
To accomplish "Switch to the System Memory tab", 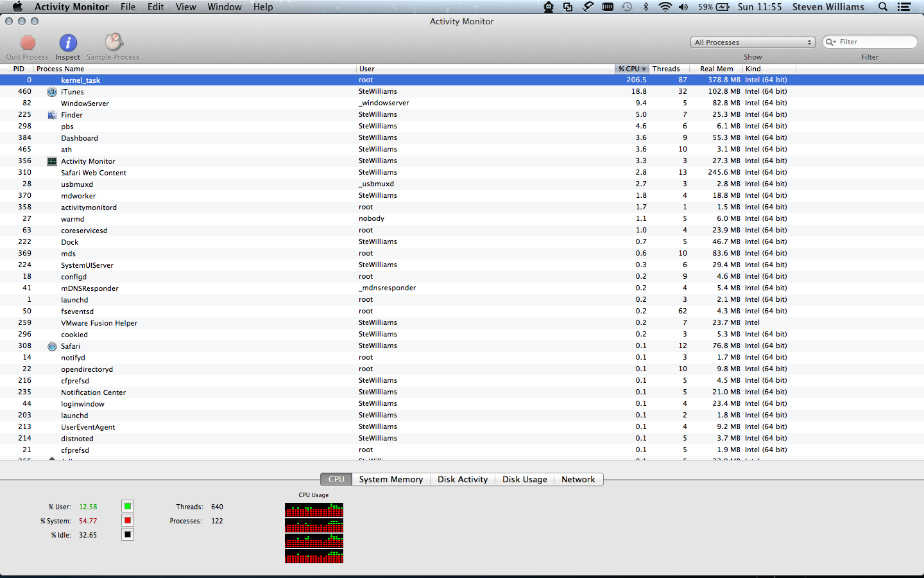I will coord(391,480).
